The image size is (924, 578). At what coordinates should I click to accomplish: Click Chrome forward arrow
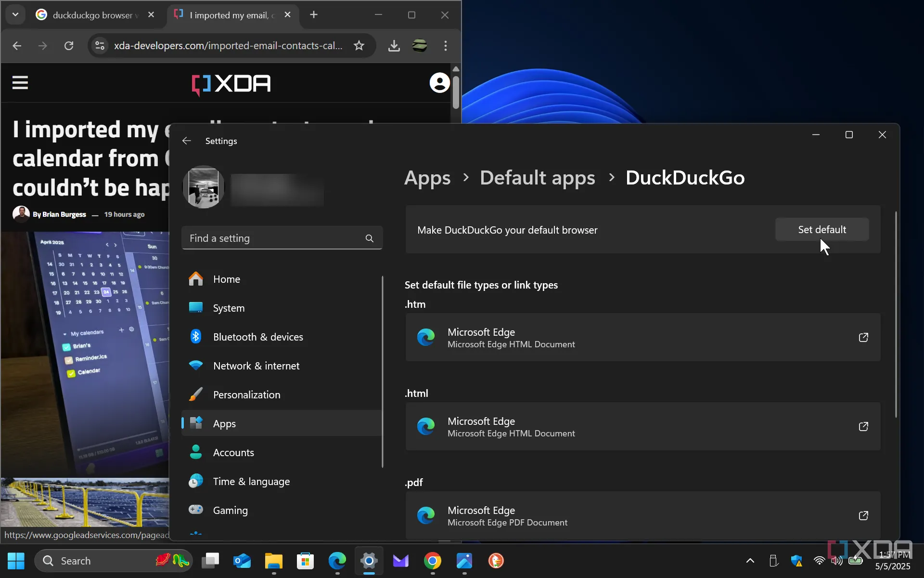click(x=43, y=46)
